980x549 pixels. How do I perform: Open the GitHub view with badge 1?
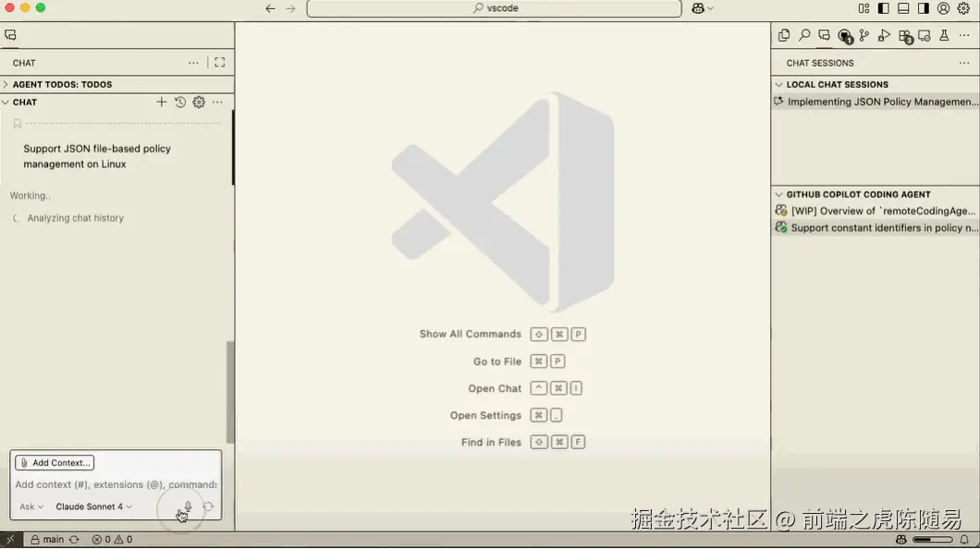pyautogui.click(x=845, y=36)
